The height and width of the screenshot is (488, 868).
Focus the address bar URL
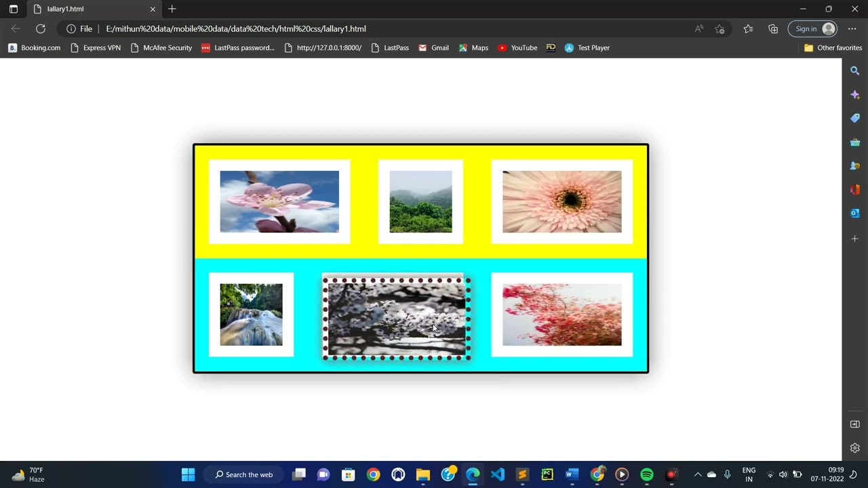tap(236, 28)
